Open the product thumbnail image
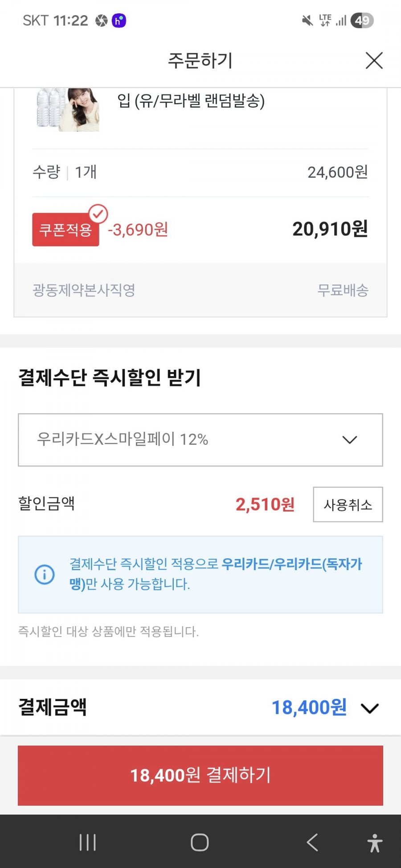This screenshot has width=401, height=868. [68, 110]
